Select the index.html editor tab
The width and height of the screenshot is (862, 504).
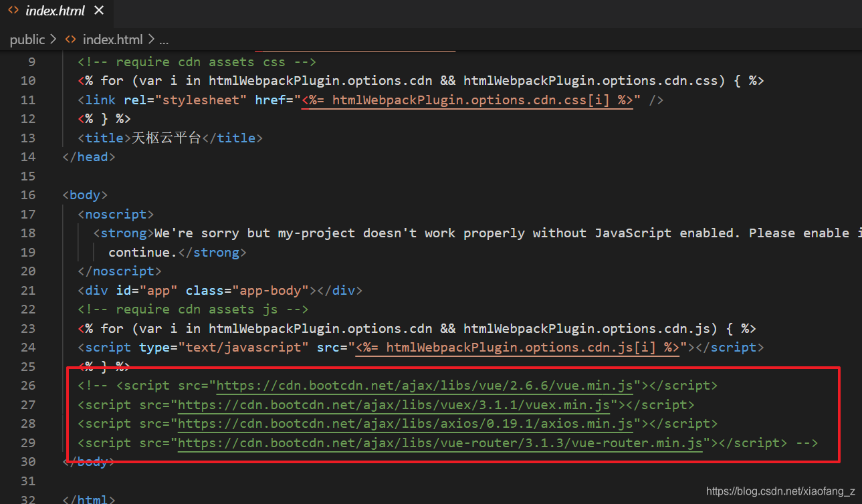click(x=56, y=11)
